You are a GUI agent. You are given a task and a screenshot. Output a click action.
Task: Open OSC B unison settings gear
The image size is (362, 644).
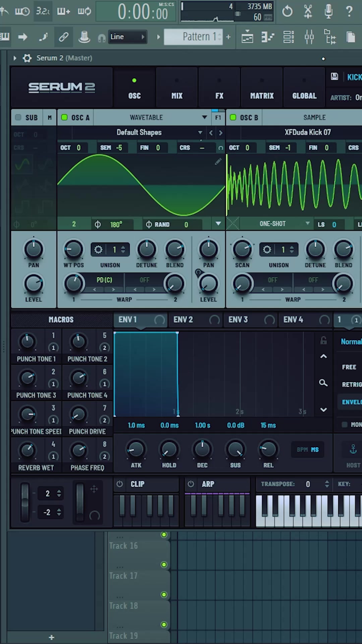[267, 250]
